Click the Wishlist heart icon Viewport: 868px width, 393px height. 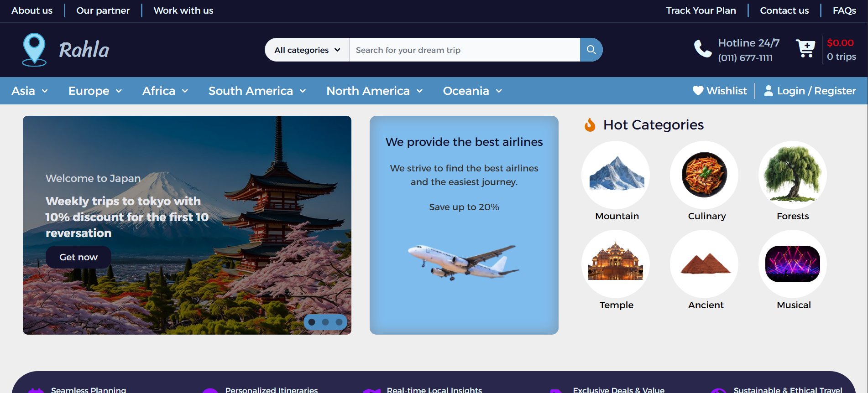pyautogui.click(x=698, y=91)
